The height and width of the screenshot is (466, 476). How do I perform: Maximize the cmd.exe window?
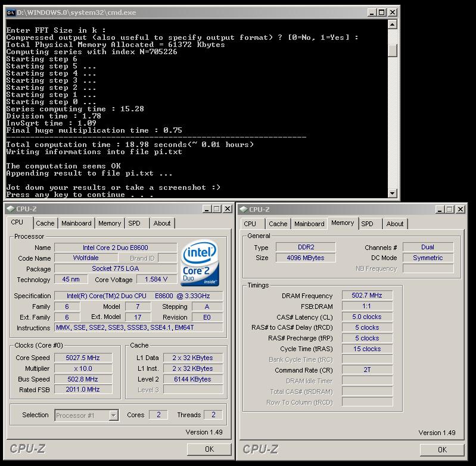coord(382,12)
